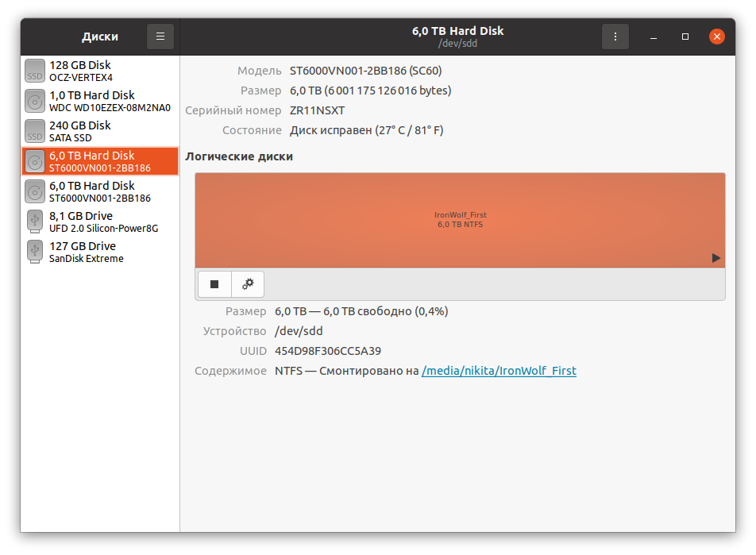Click the UUID value 454D98F306CC5A39
Viewport: 756px width, 555px height.
[328, 351]
